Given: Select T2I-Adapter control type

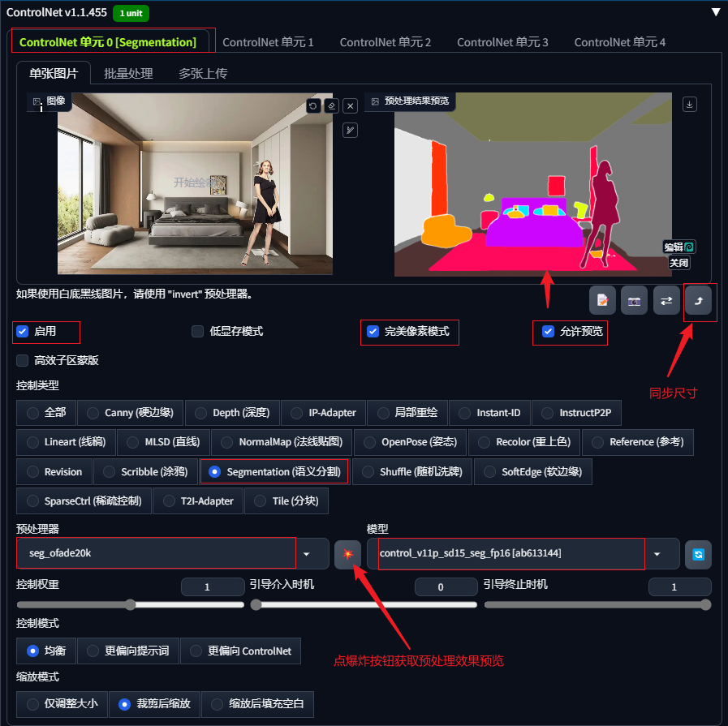Looking at the screenshot, I should point(198,501).
